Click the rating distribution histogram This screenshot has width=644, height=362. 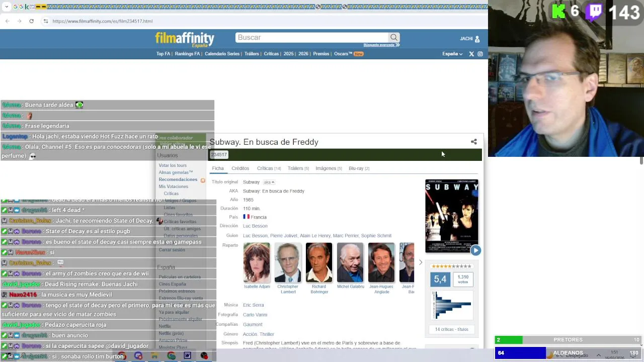click(451, 305)
